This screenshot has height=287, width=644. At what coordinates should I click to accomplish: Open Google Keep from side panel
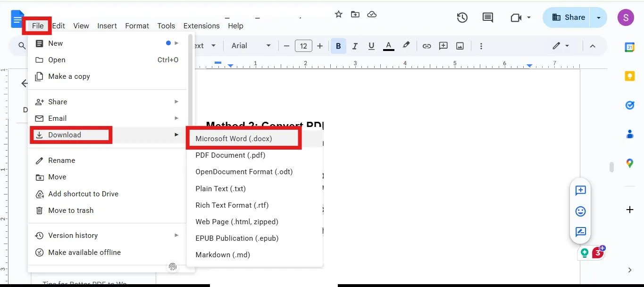coord(629,76)
